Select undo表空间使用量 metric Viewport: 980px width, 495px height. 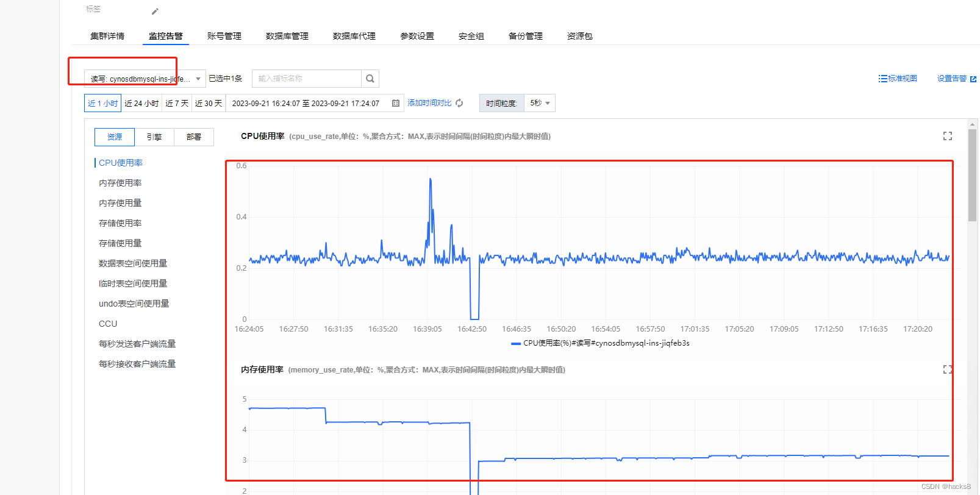134,304
